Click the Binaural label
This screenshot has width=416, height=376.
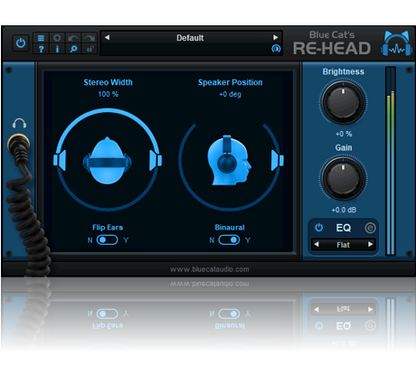(229, 227)
